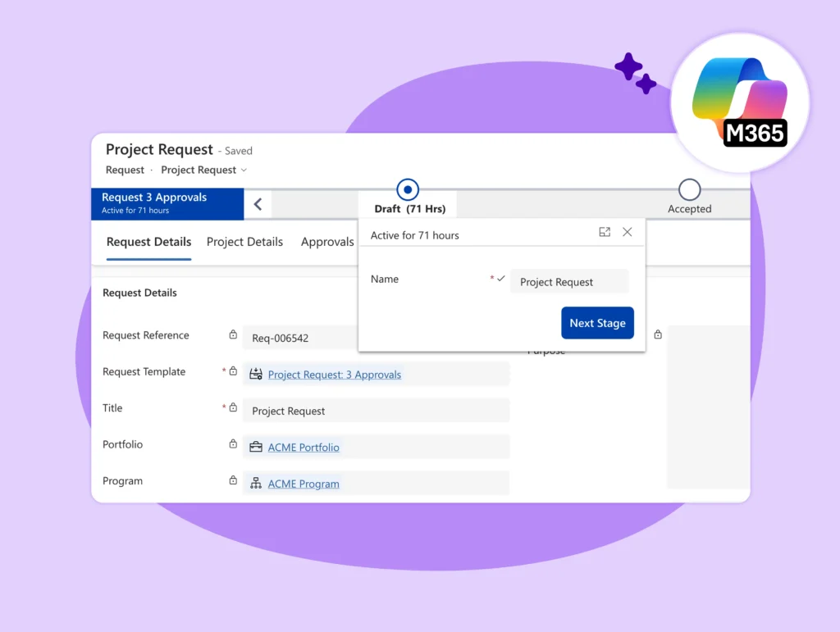The height and width of the screenshot is (632, 840).
Task: Click the Portfolio field label
Action: coord(123,444)
